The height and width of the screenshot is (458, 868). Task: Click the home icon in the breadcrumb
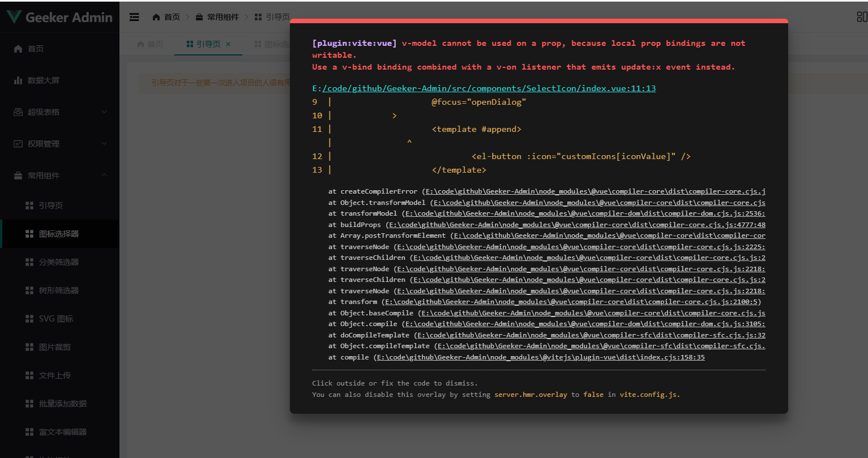click(156, 17)
